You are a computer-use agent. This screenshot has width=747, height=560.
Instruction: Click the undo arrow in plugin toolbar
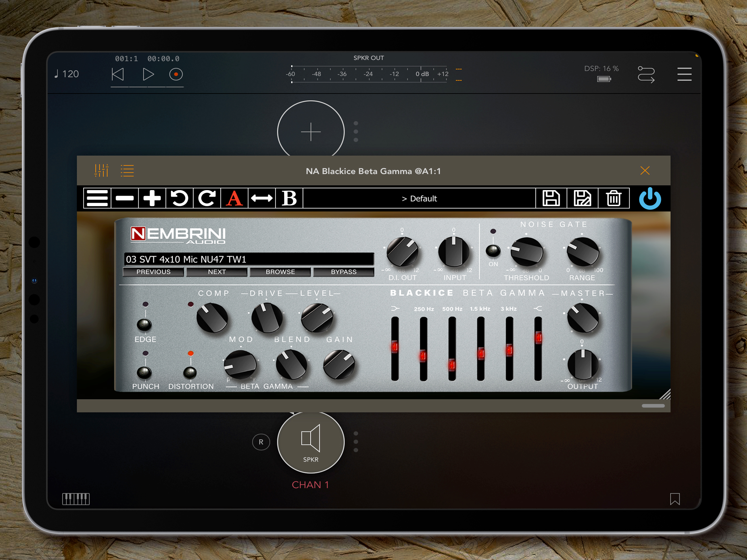(x=179, y=198)
